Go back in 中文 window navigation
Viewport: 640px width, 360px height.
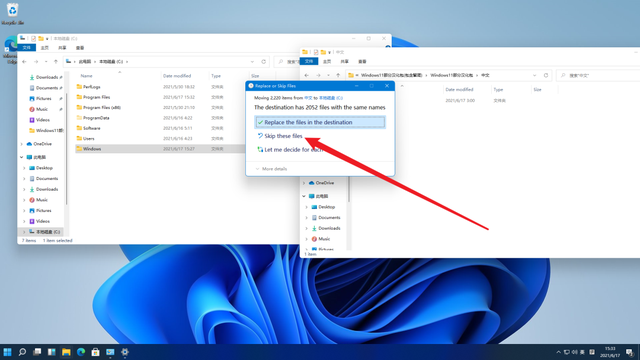click(x=307, y=75)
